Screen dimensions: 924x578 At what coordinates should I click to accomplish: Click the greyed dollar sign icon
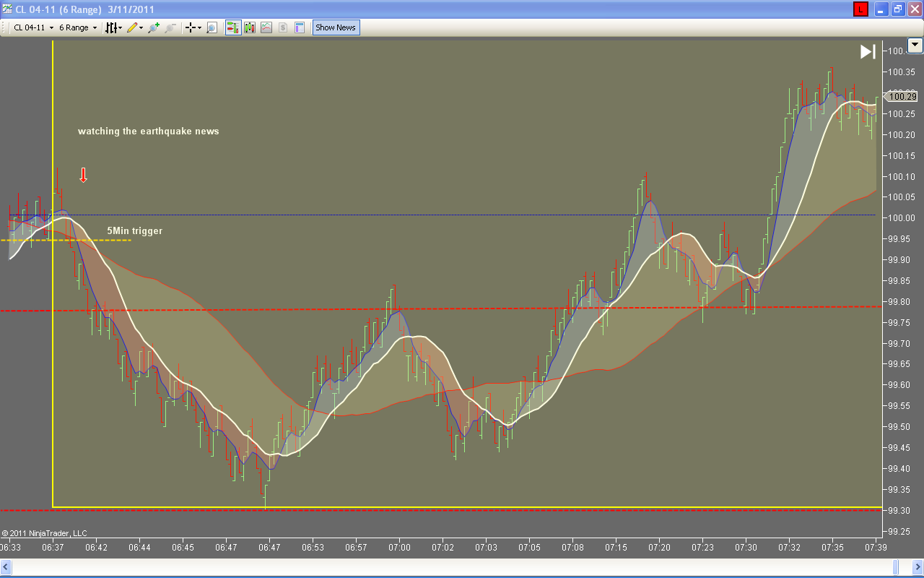point(283,27)
